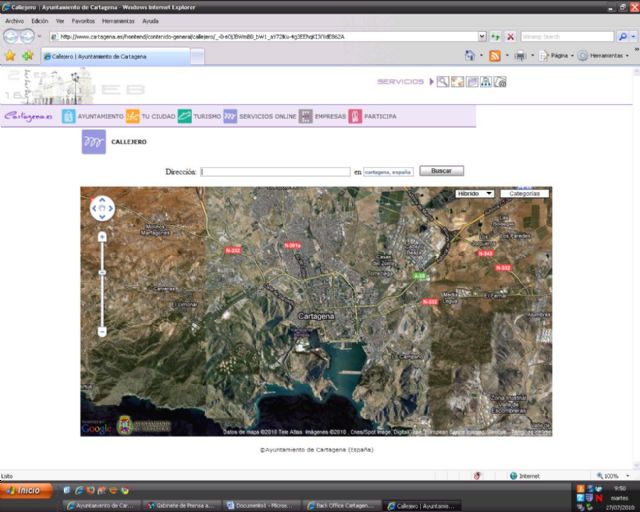Open the Favoritos menu

tap(83, 20)
